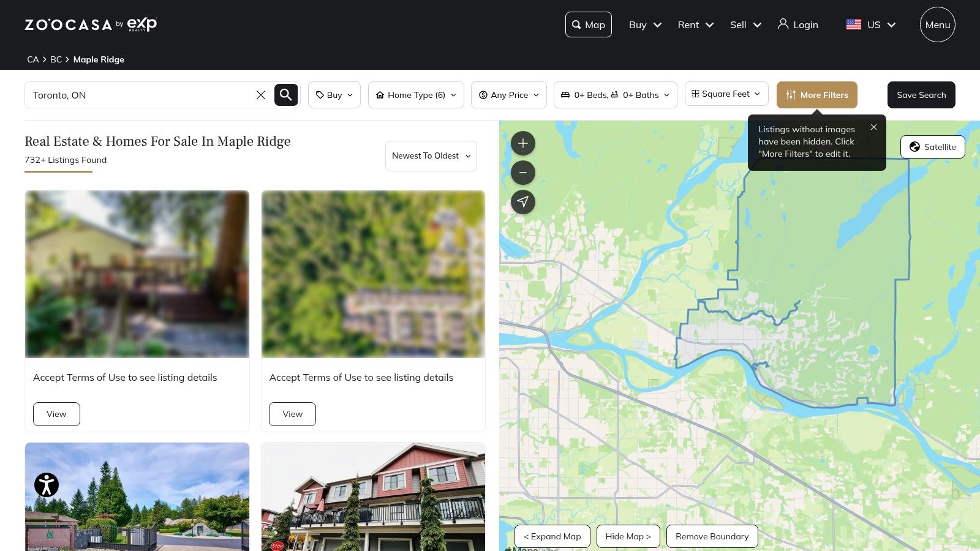This screenshot has width=980, height=551.
Task: Open the Square Feet filter
Action: click(726, 94)
